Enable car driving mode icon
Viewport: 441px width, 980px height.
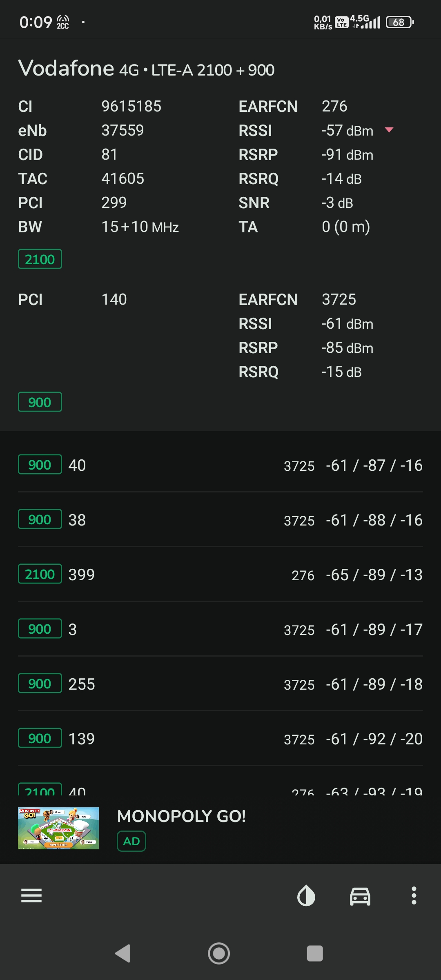360,896
